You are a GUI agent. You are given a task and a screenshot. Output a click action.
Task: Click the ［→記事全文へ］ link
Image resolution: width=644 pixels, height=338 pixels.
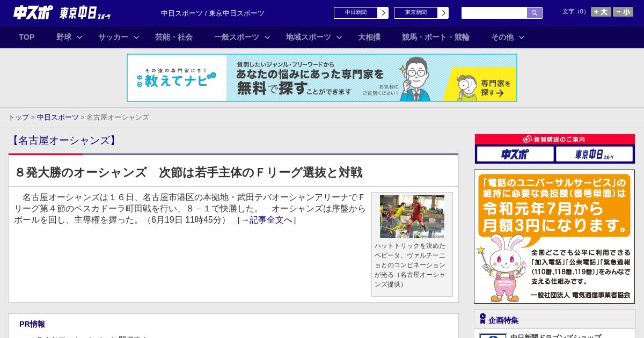click(267, 219)
